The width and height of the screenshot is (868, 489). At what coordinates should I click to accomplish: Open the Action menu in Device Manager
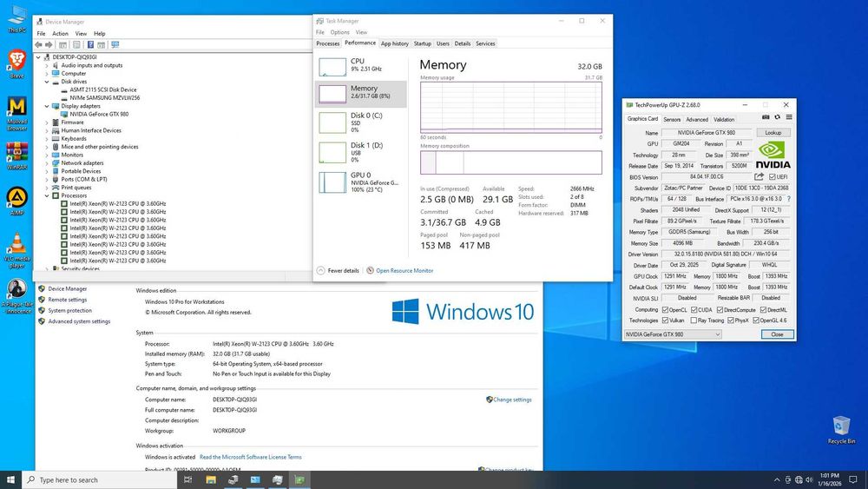click(60, 34)
